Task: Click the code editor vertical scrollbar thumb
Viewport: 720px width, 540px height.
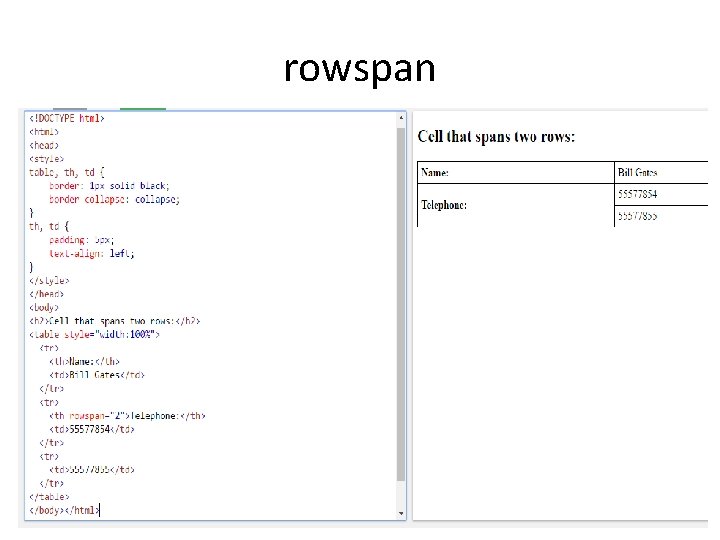Action: [x=401, y=304]
